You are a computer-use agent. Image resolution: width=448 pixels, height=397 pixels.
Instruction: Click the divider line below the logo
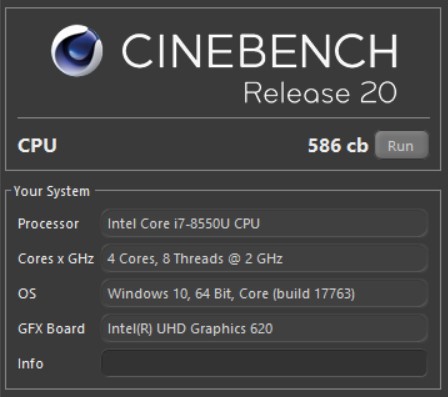pyautogui.click(x=224, y=118)
